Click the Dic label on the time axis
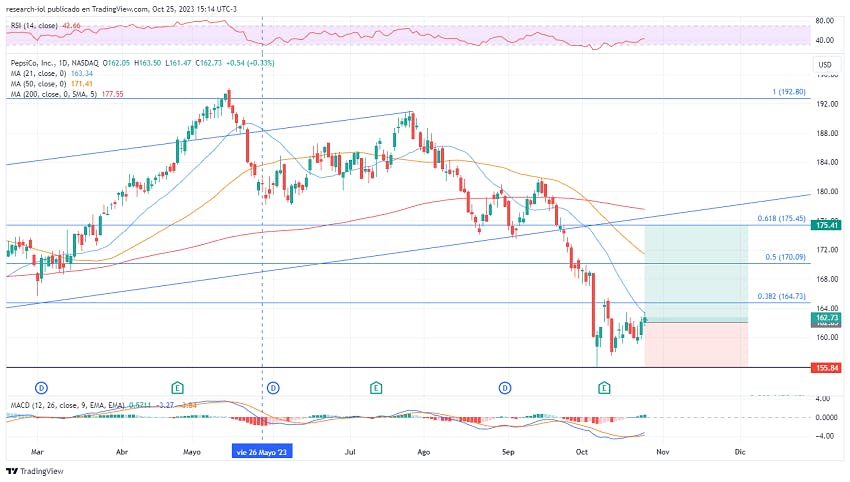The height and width of the screenshot is (482, 850). click(740, 452)
